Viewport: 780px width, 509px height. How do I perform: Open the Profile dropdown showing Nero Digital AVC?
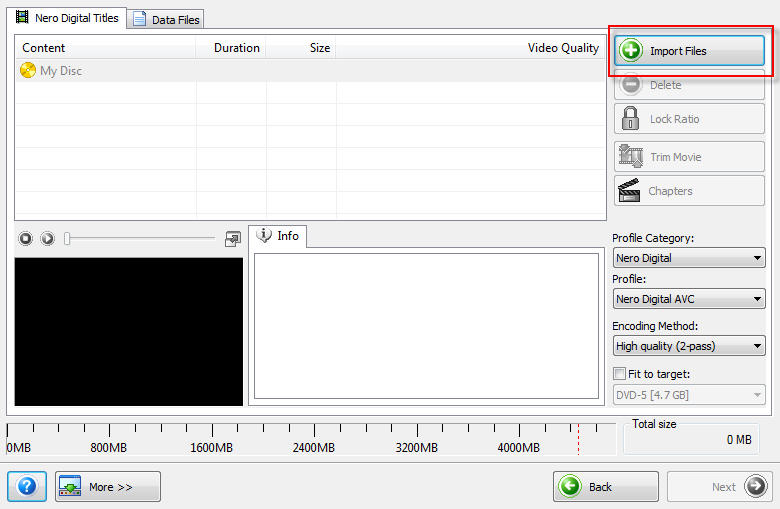(689, 299)
